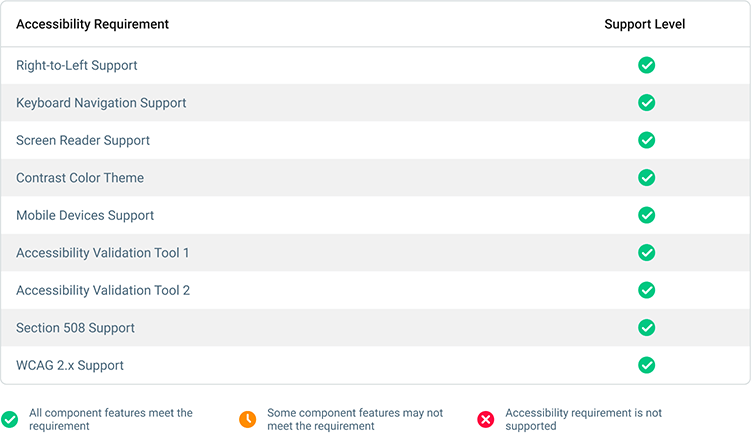Screen dimensions: 751x433
Task: Click the Screen Reader Support checkmark icon
Action: point(646,140)
